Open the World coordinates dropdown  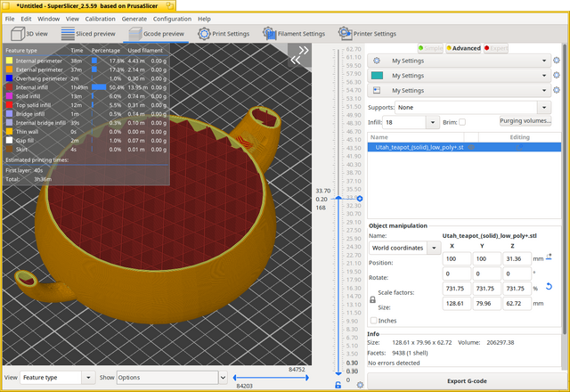pos(404,248)
